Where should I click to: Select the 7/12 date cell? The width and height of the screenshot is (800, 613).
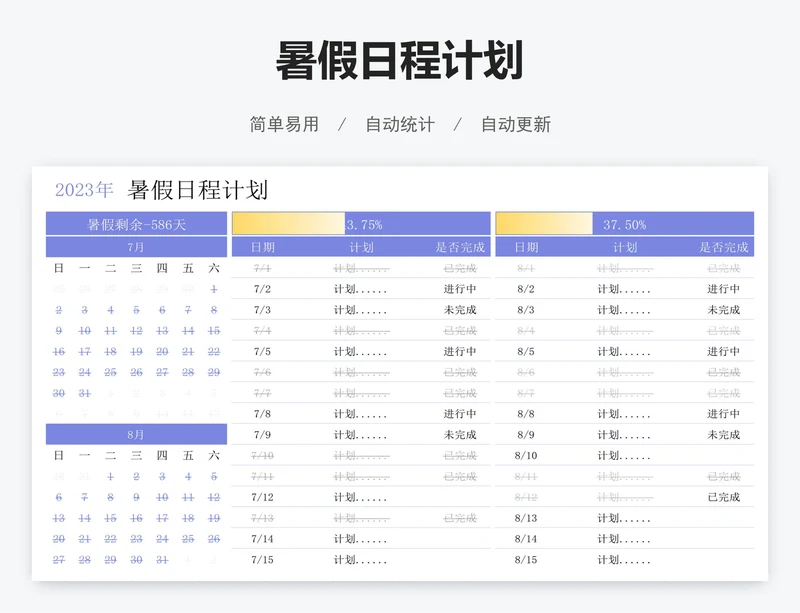pyautogui.click(x=262, y=497)
